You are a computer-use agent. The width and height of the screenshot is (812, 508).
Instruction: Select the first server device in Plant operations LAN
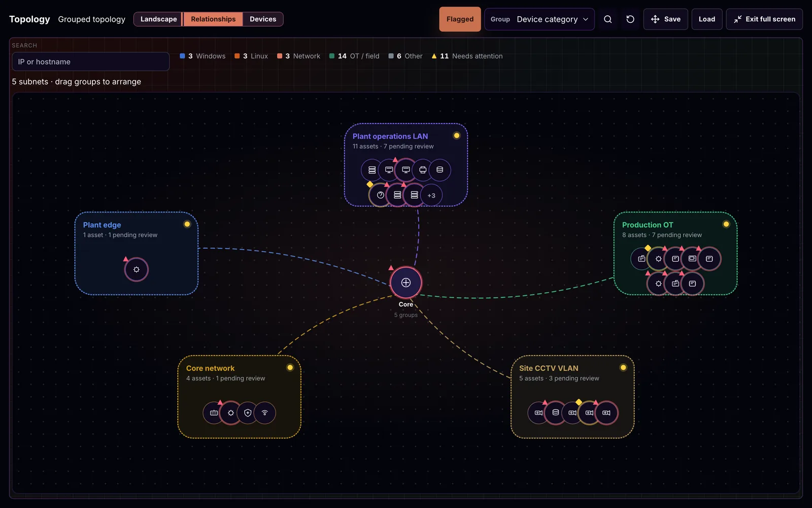pyautogui.click(x=372, y=170)
